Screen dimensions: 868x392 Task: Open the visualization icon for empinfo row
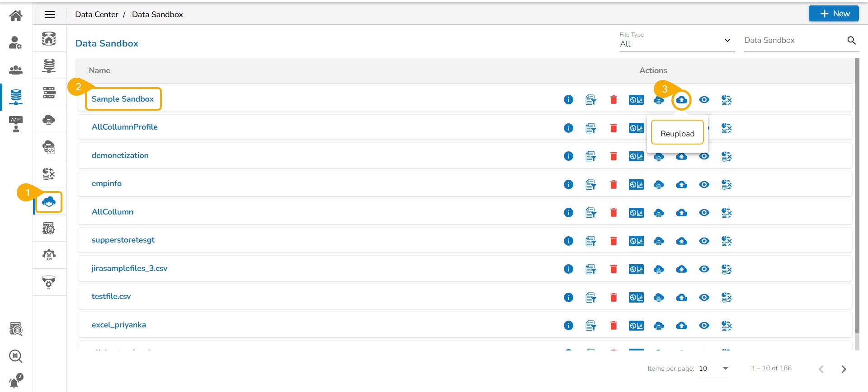636,185
